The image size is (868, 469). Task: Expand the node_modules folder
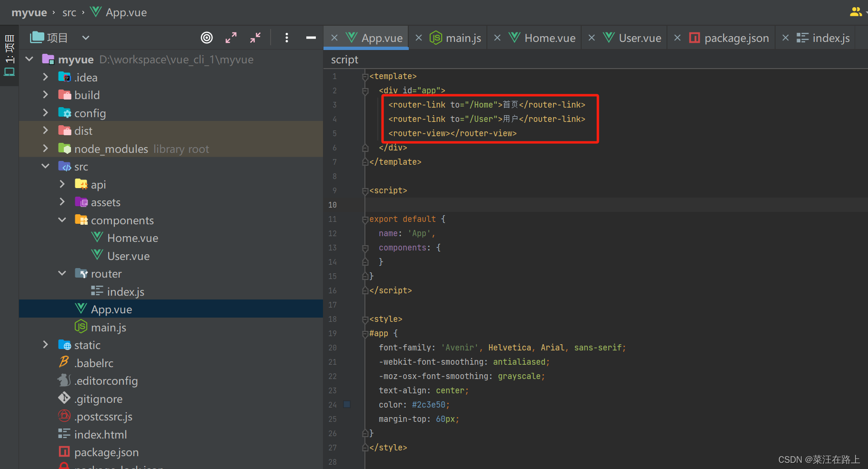(x=45, y=148)
